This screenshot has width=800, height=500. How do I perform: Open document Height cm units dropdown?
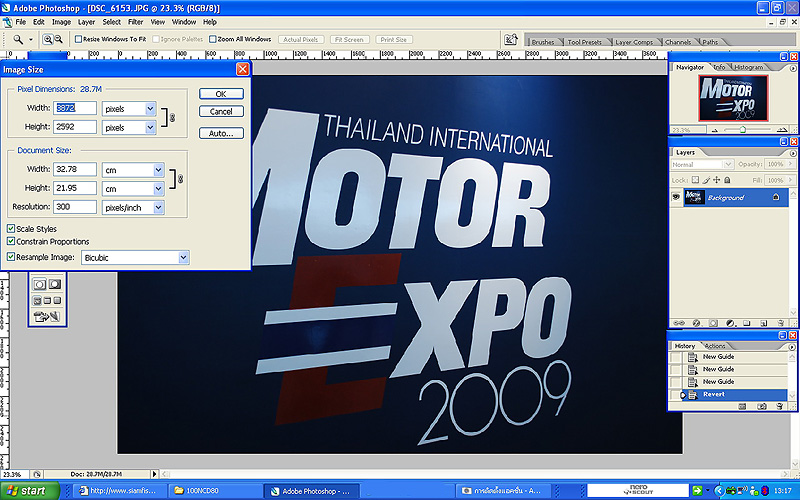click(x=158, y=189)
